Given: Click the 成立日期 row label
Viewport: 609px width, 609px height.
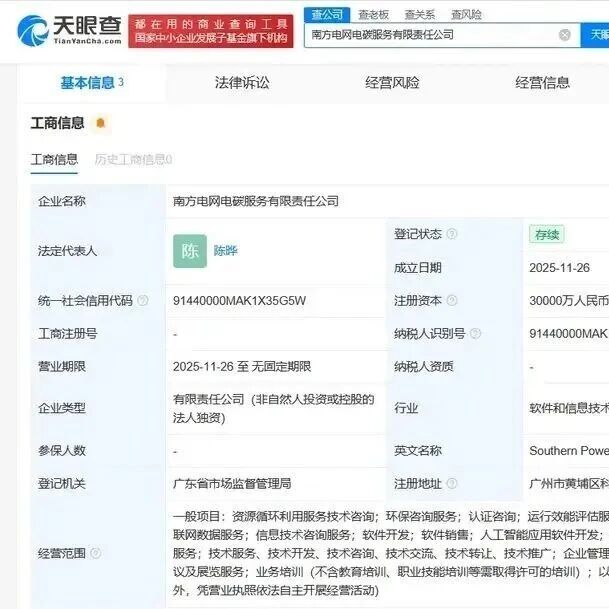Looking at the screenshot, I should (418, 268).
